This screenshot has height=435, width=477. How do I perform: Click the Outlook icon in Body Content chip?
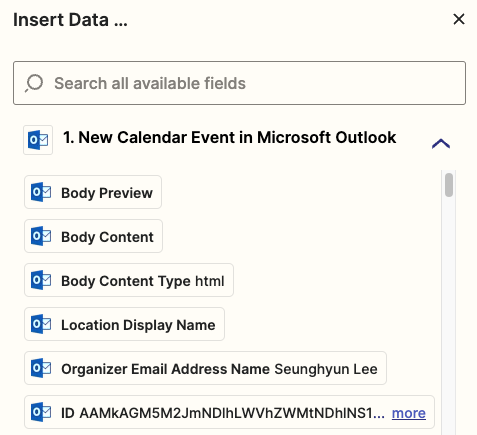[x=41, y=236]
